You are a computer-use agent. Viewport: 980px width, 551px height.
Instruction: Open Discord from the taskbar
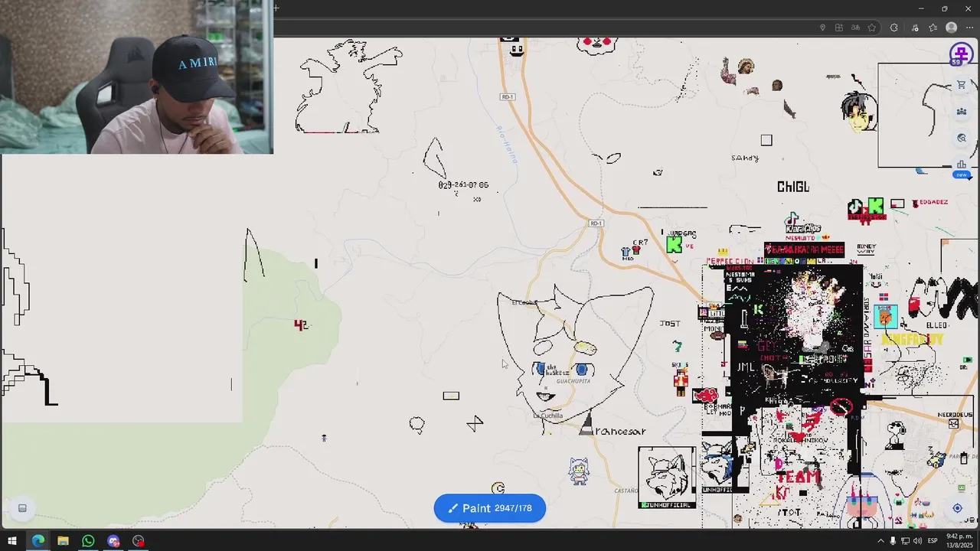tap(113, 541)
